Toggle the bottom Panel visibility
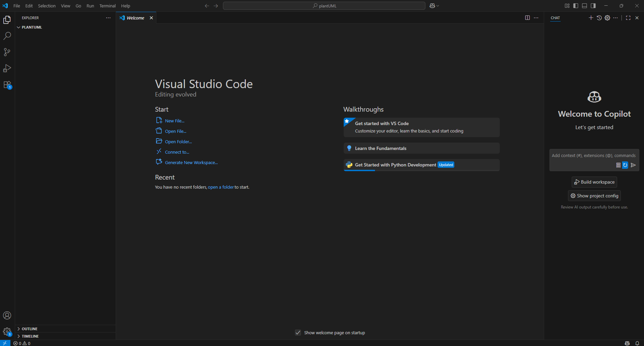 [584, 6]
